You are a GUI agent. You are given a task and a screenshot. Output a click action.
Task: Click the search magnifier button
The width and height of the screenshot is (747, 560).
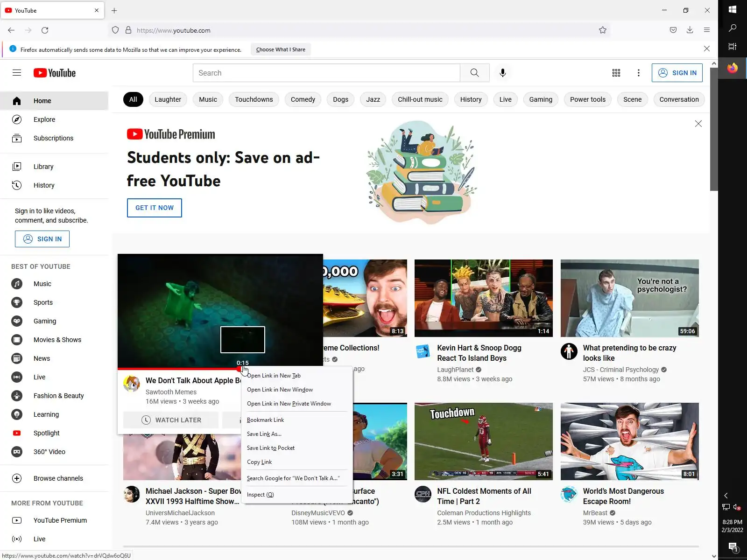[x=474, y=73]
